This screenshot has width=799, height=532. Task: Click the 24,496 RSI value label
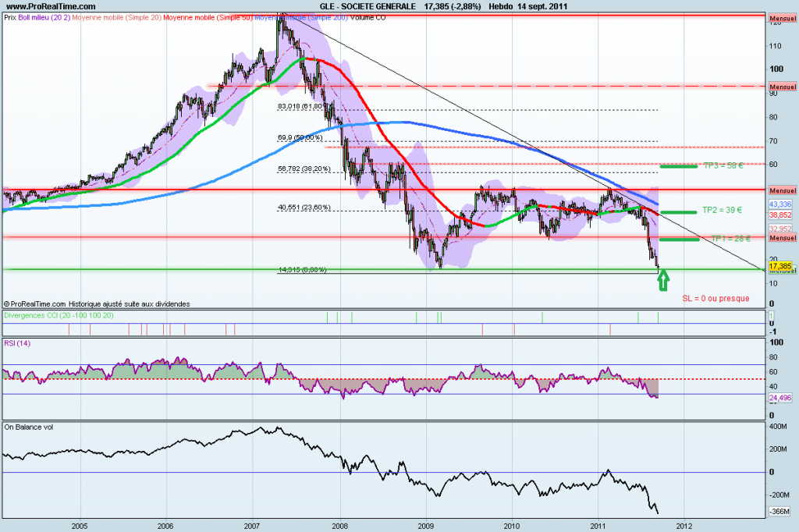[x=780, y=398]
